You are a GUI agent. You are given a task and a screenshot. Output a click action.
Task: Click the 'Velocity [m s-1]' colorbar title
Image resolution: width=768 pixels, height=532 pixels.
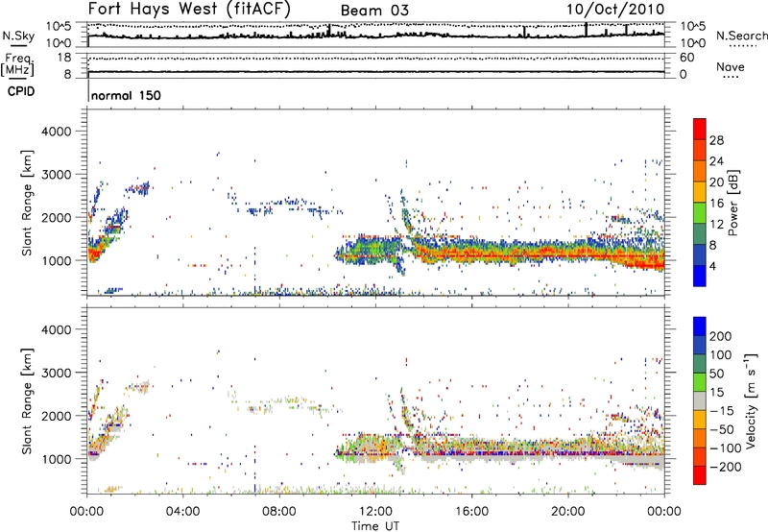point(750,400)
